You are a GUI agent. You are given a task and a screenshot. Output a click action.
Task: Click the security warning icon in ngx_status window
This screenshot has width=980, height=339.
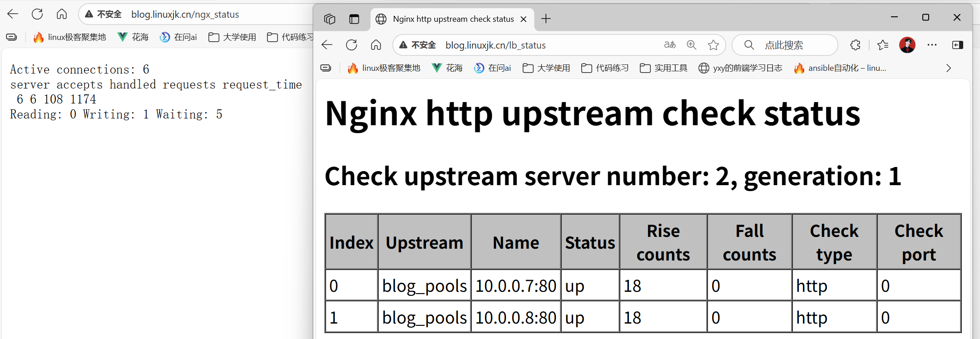pyautogui.click(x=89, y=15)
